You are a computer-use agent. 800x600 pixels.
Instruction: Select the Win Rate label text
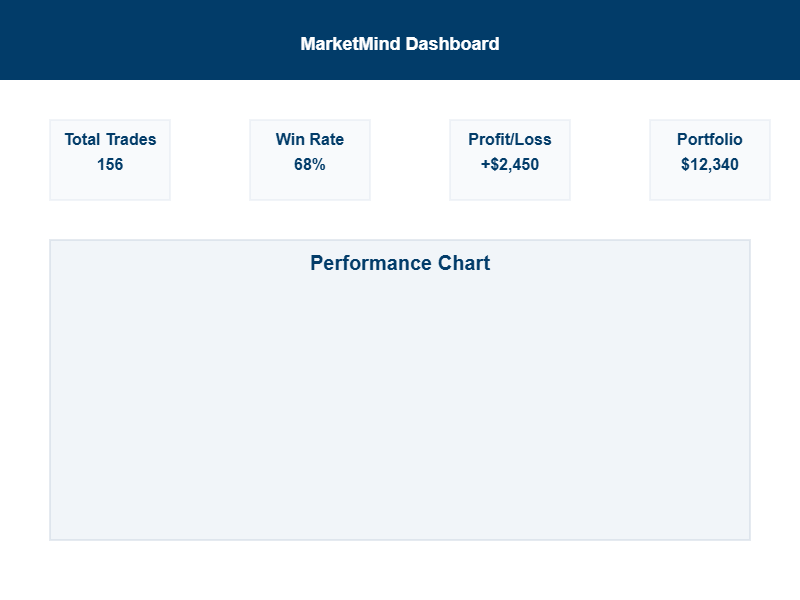click(x=310, y=140)
